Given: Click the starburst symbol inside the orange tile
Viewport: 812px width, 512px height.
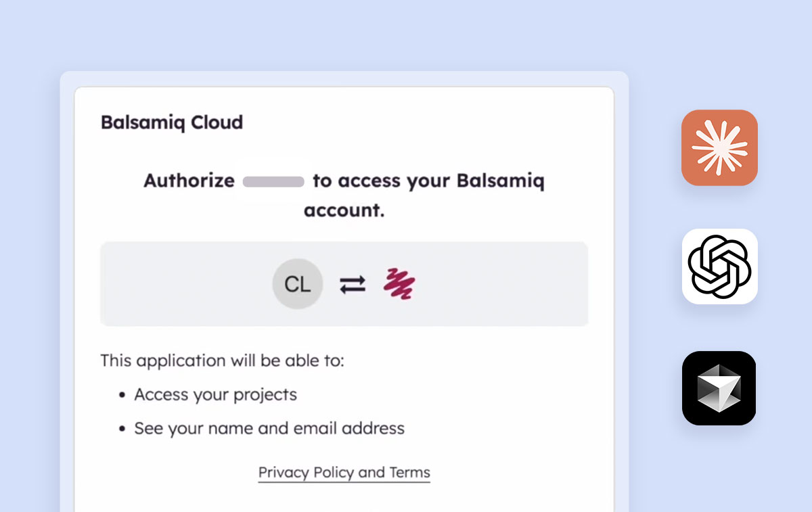Looking at the screenshot, I should [719, 147].
